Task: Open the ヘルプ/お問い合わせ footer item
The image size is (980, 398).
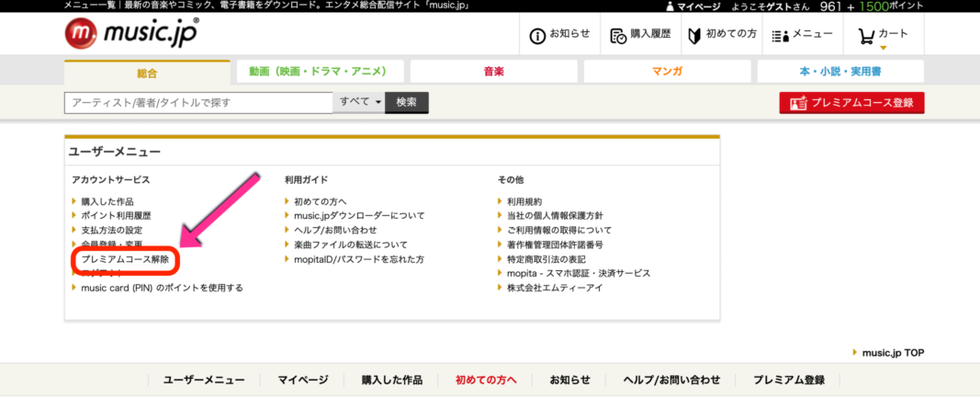Action: click(x=671, y=380)
